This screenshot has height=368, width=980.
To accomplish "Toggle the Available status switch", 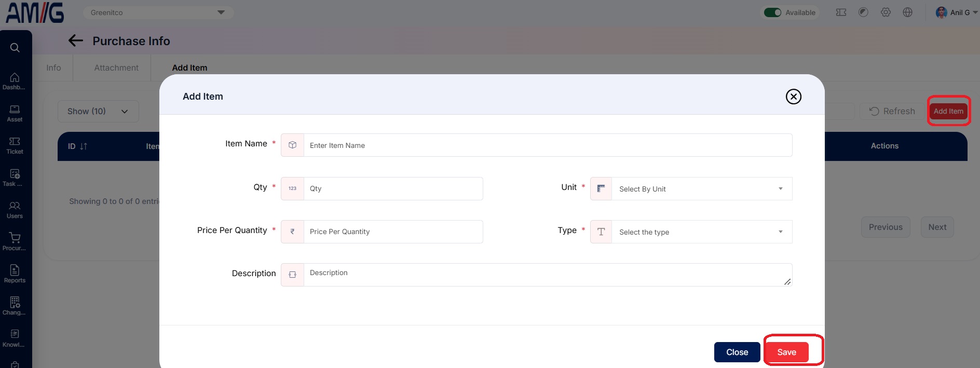I will 772,12.
